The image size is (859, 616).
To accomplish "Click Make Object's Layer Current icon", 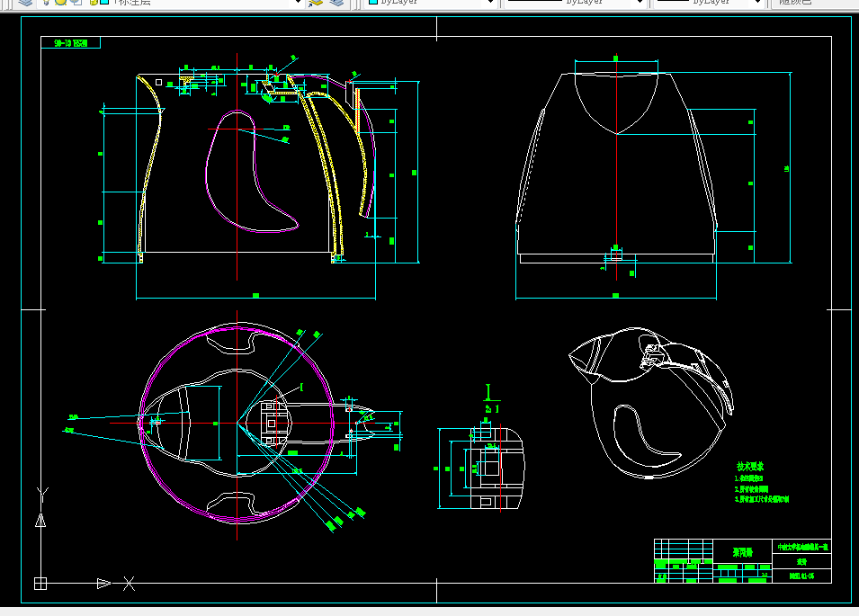I will click(316, 2).
